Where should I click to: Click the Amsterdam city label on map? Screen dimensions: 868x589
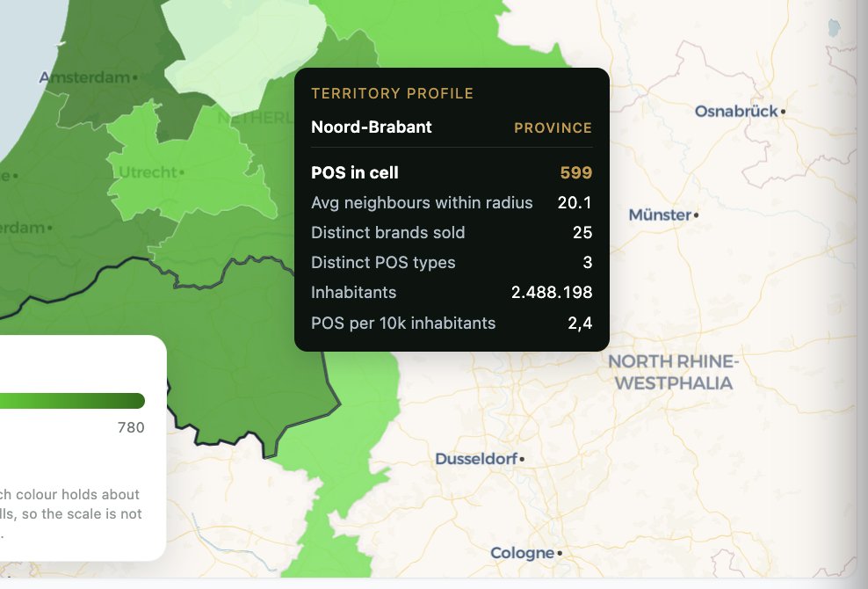[84, 77]
